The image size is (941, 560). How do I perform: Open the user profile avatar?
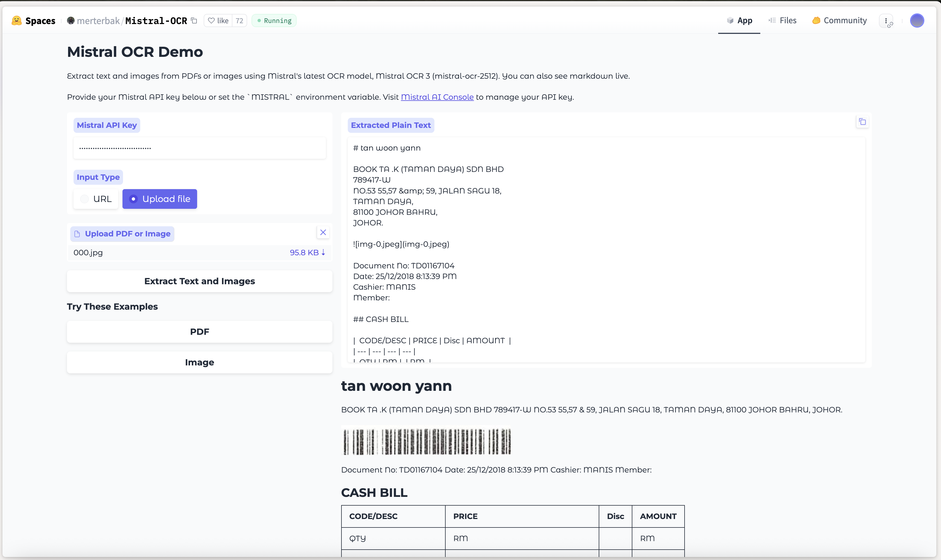pos(917,20)
